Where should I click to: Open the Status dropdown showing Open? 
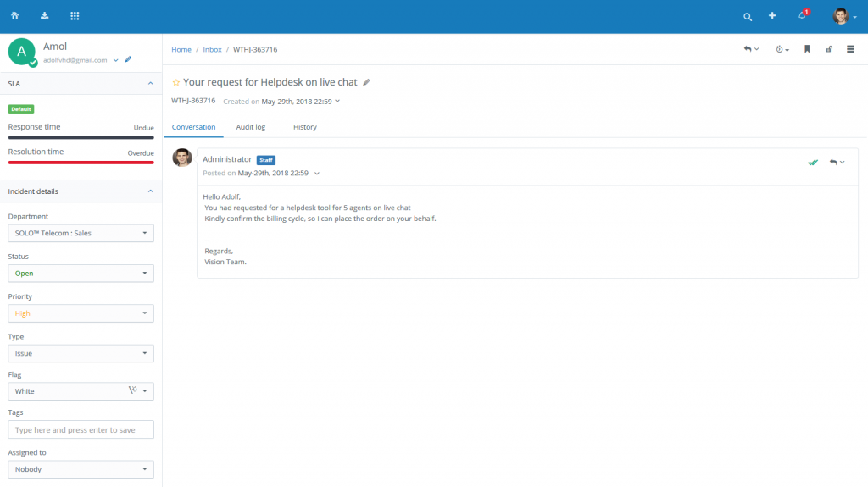tap(81, 274)
